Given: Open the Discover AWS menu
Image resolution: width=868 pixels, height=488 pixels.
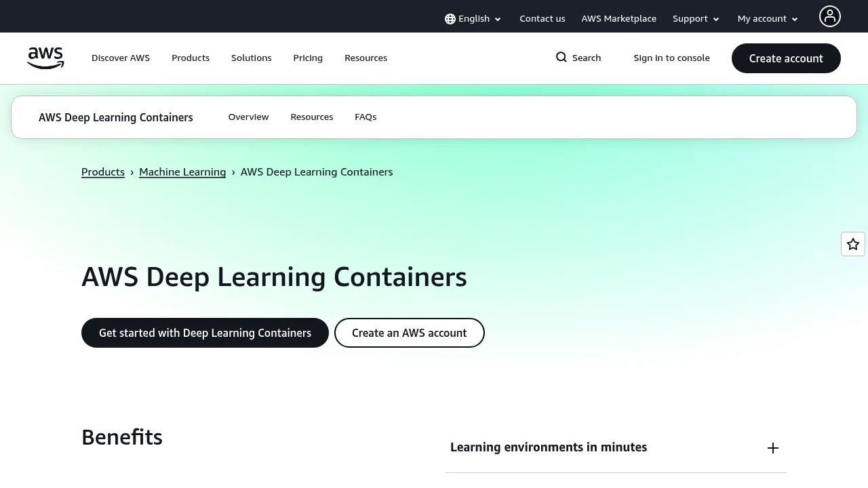Looking at the screenshot, I should [121, 58].
